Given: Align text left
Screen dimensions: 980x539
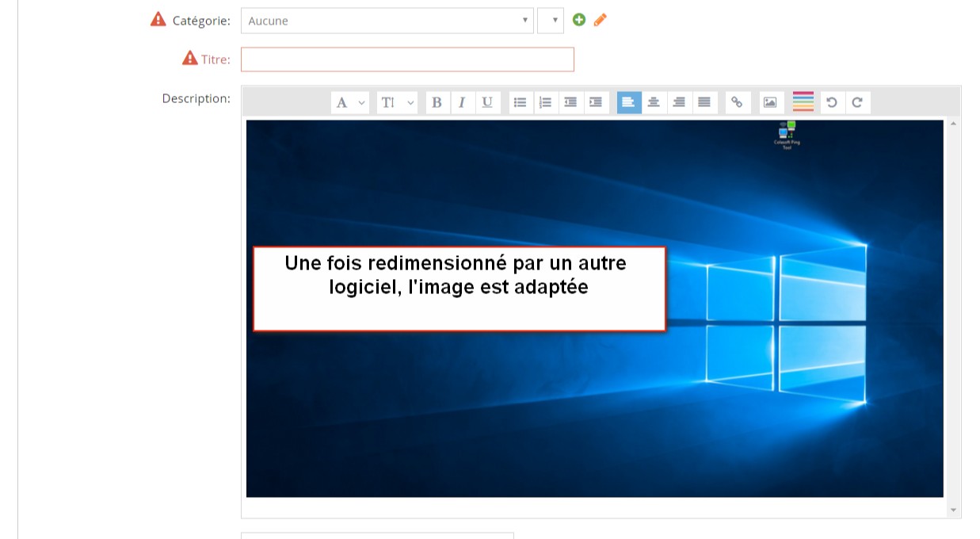Looking at the screenshot, I should click(629, 102).
